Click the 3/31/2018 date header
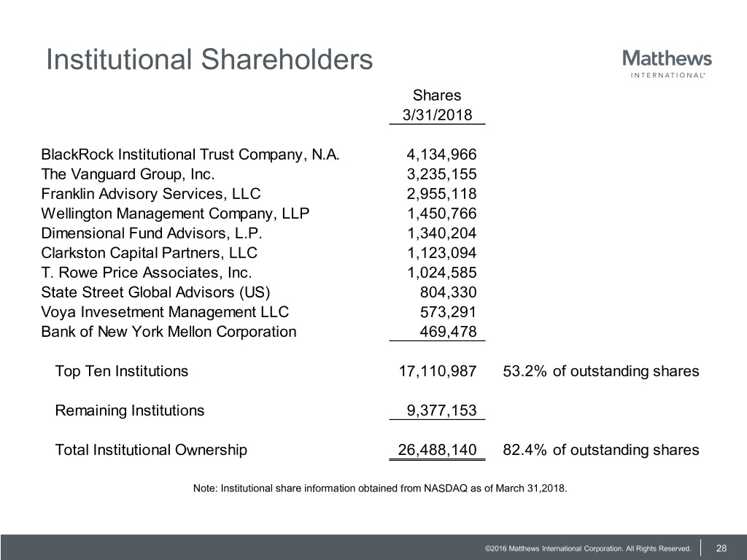The height and width of the screenshot is (560, 747). [x=437, y=115]
